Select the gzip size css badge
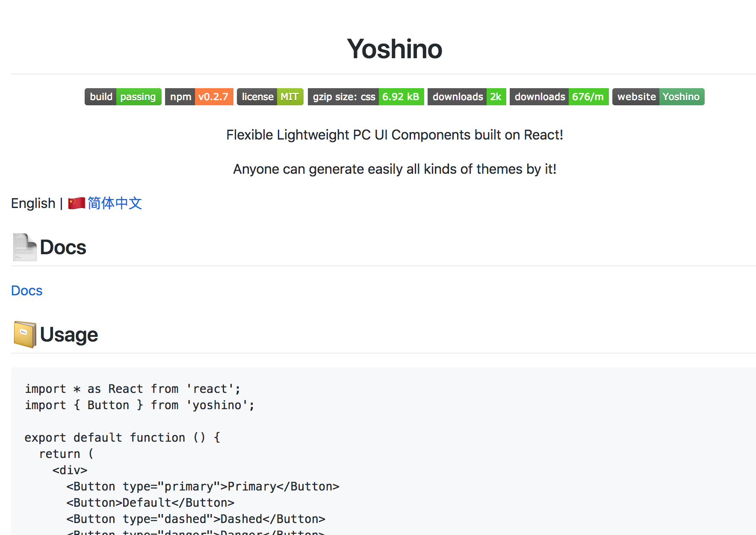 [366, 97]
